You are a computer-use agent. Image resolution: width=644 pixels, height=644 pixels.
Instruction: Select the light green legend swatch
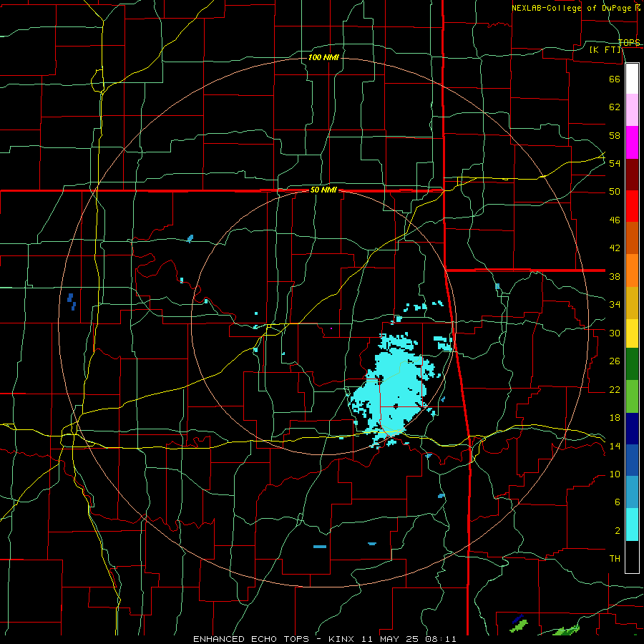[x=632, y=396]
